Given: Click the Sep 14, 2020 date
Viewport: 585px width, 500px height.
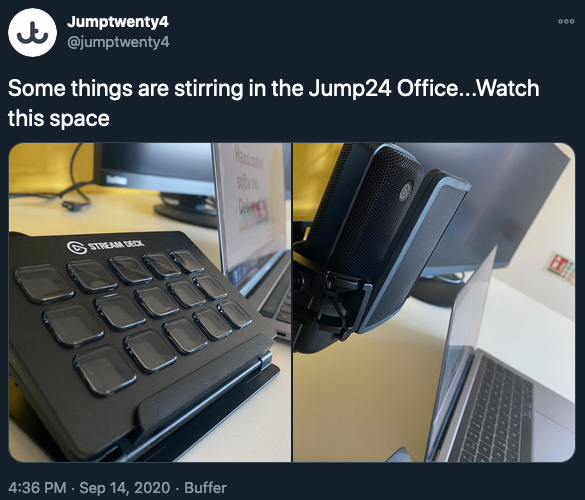Looking at the screenshot, I should pyautogui.click(x=125, y=488).
